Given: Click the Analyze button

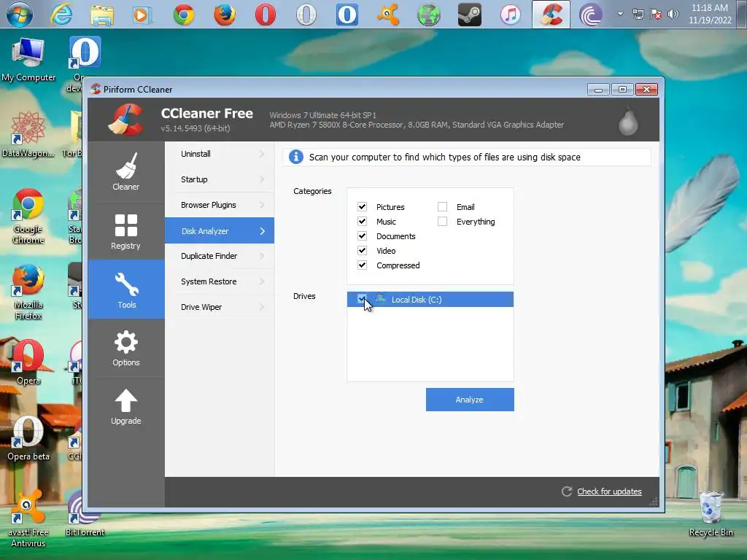Looking at the screenshot, I should tap(470, 400).
